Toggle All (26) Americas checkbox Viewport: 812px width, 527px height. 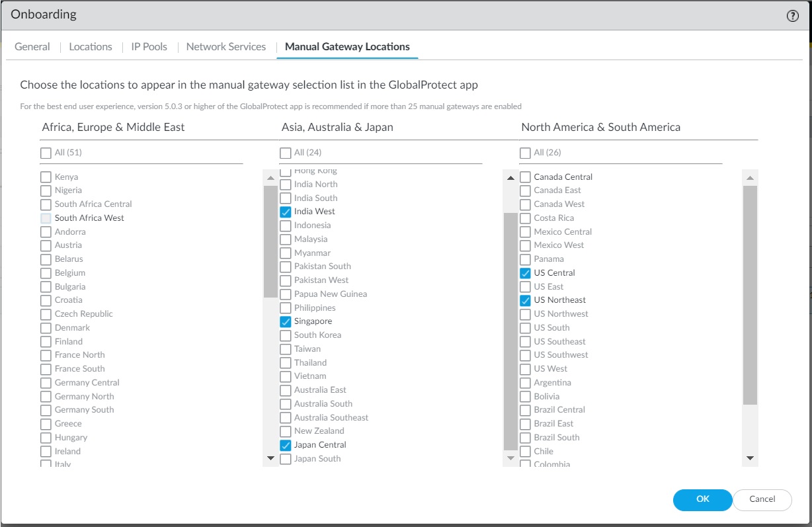pos(525,153)
